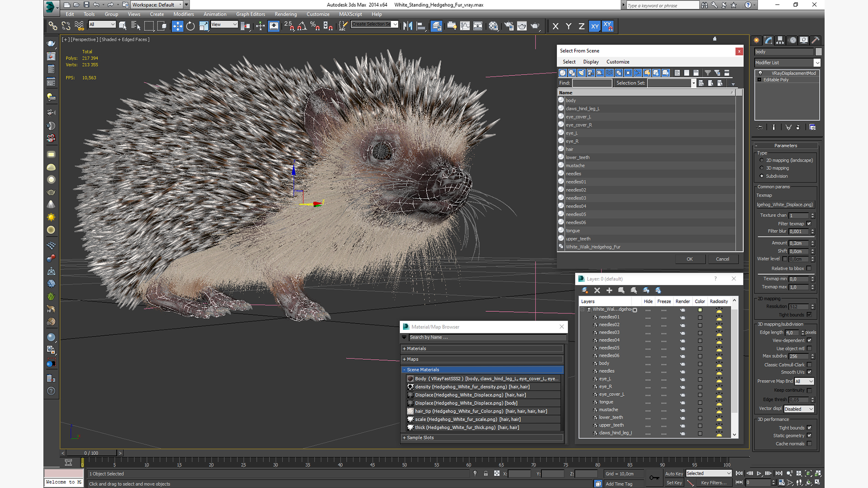The image size is (868, 488).
Task: Toggle Manage Layers toolbar button
Action: 436,26
